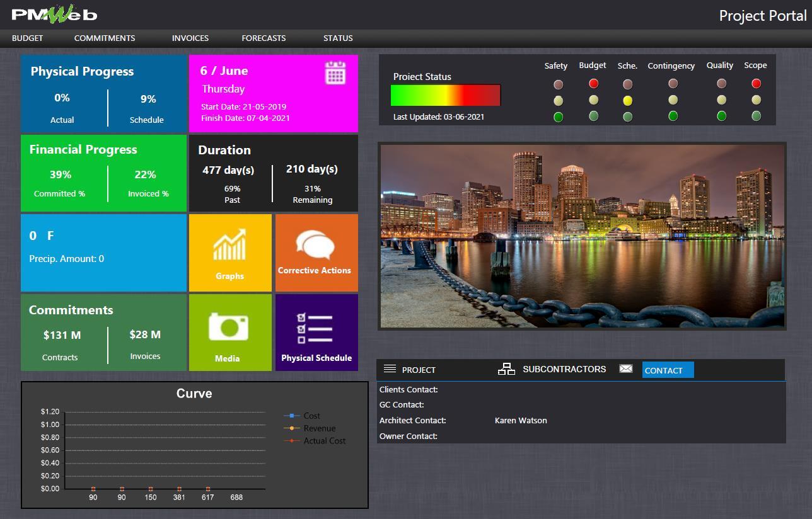Image resolution: width=812 pixels, height=519 pixels.
Task: Open the Financial Progress tile
Action: pyautogui.click(x=104, y=173)
